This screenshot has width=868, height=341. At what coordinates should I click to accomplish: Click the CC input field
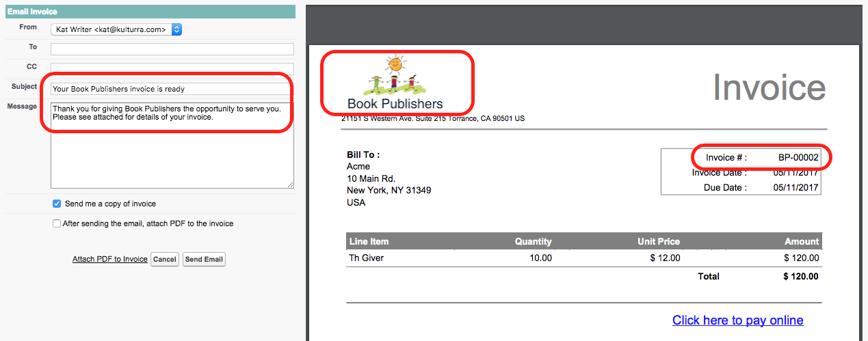[x=172, y=68]
